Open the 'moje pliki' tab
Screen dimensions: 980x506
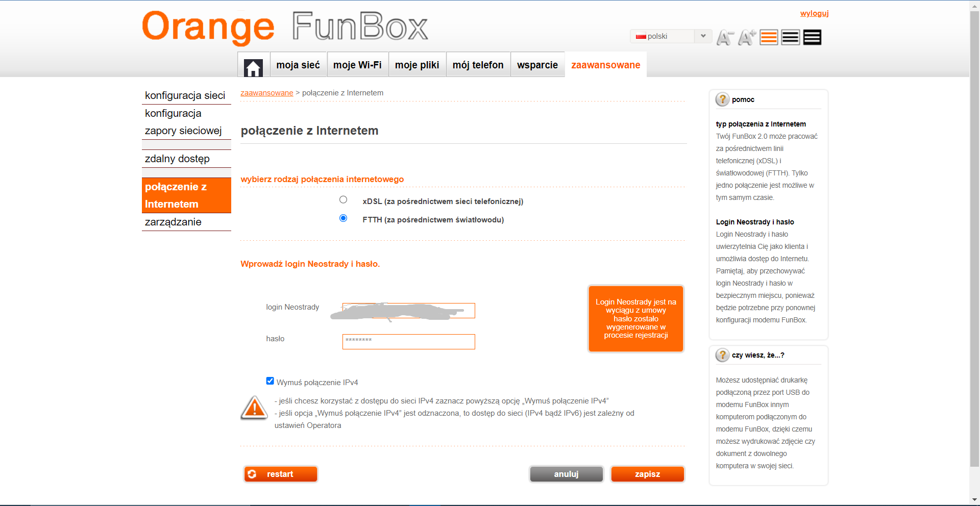coord(417,65)
